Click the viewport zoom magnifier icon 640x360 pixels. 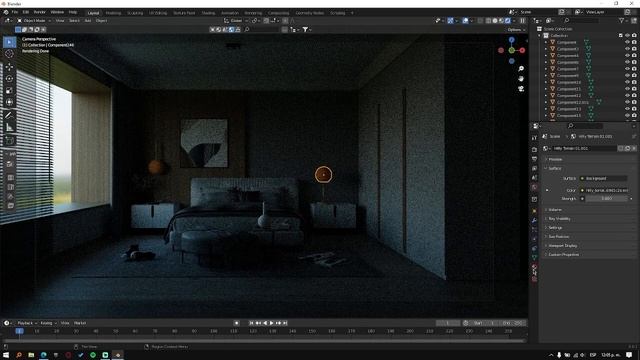click(x=521, y=69)
